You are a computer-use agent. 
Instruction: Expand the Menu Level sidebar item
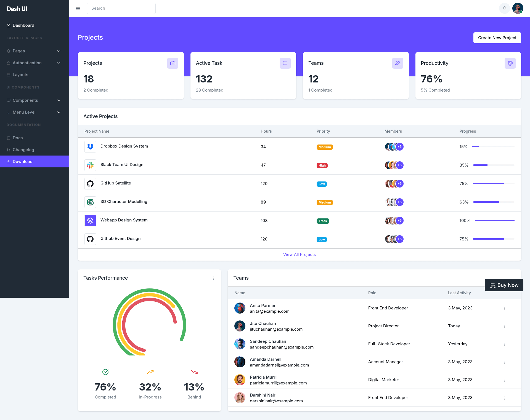click(x=35, y=112)
